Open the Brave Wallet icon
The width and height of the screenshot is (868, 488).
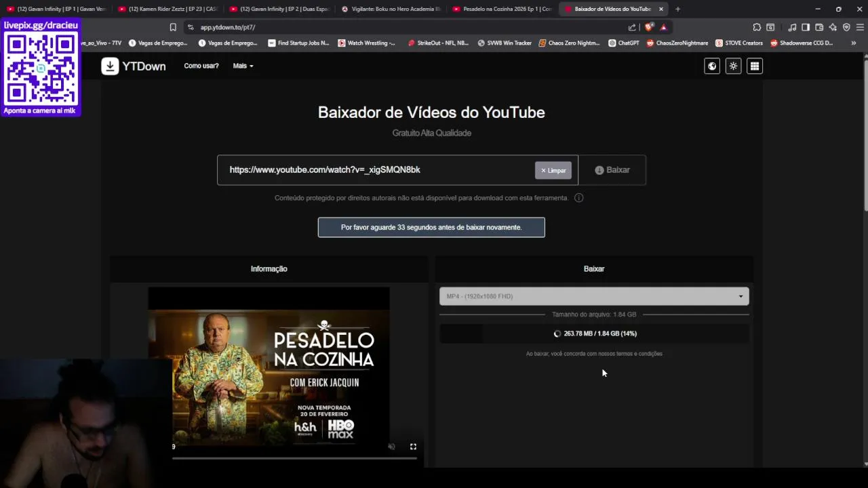point(819,27)
